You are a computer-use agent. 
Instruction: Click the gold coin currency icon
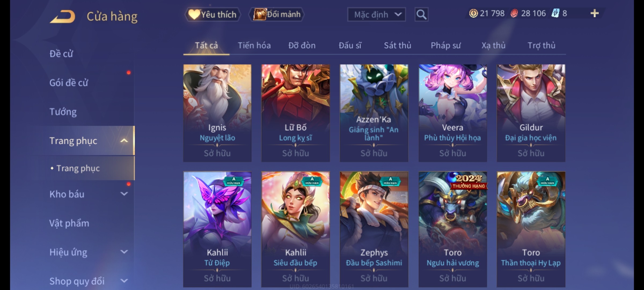click(473, 13)
